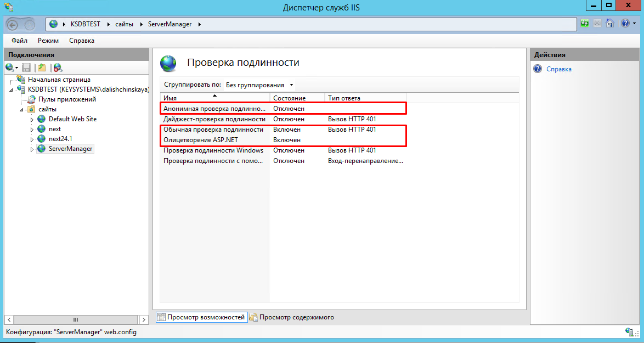The width and height of the screenshot is (644, 343).
Task: Sort by the Состояние column header
Action: click(297, 98)
